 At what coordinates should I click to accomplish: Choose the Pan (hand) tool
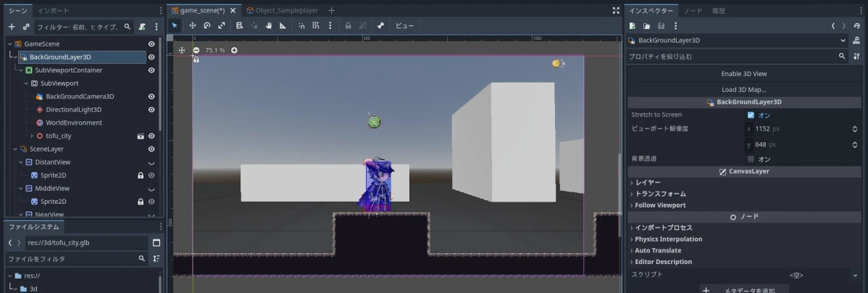[x=269, y=25]
